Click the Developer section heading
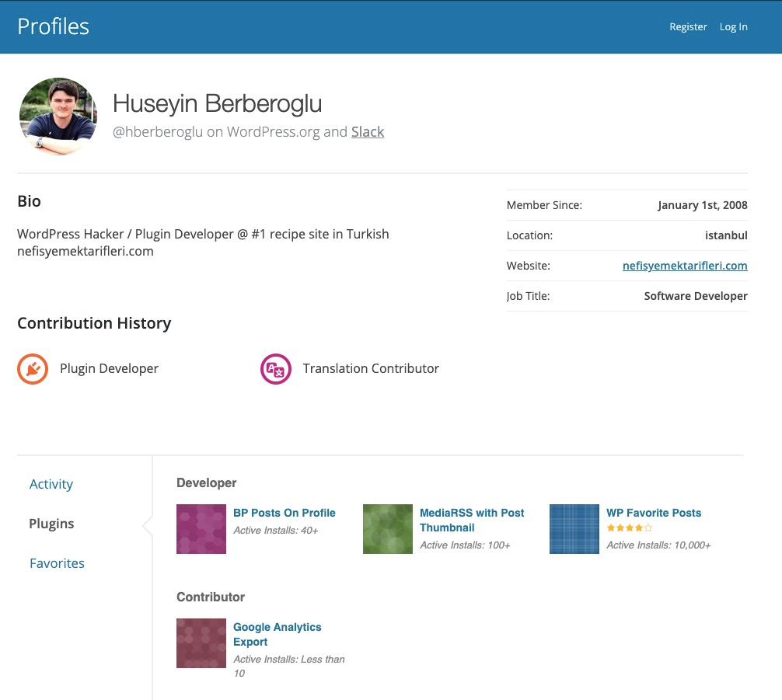The height and width of the screenshot is (700, 782). click(207, 483)
